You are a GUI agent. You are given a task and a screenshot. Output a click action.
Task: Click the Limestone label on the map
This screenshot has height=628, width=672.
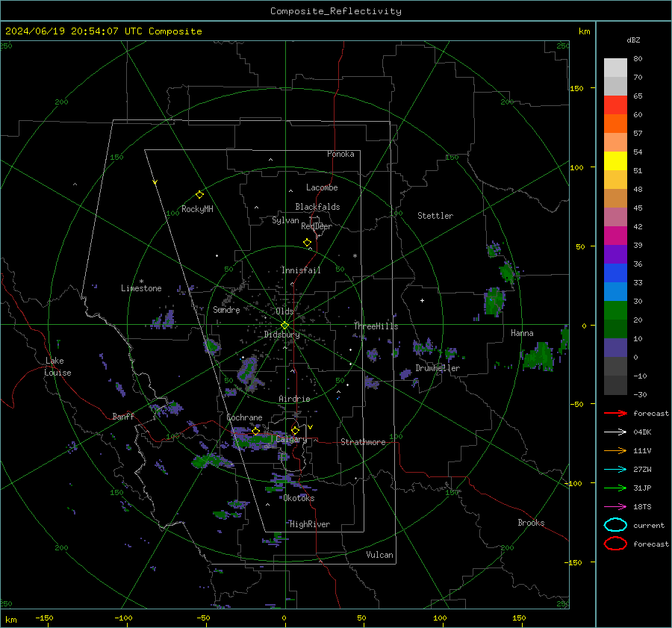[141, 288]
